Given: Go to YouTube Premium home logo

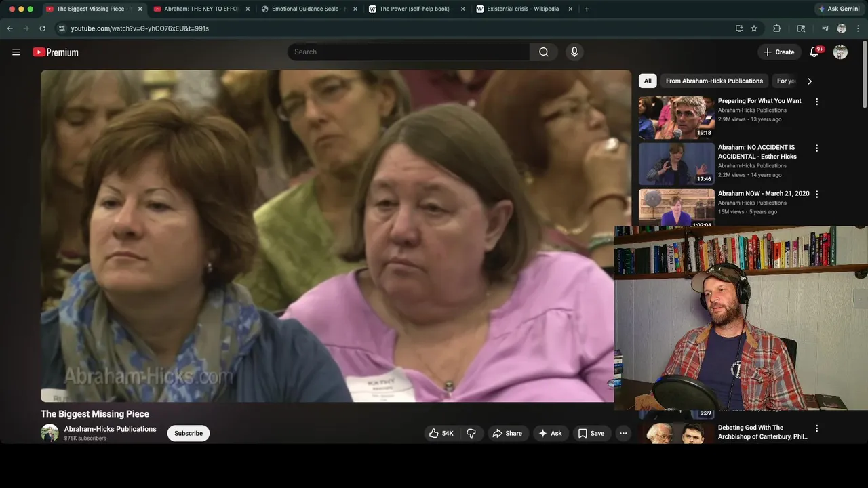Looking at the screenshot, I should [56, 52].
